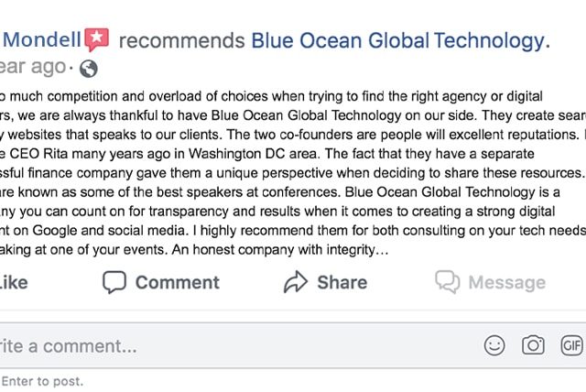The width and height of the screenshot is (586, 392).
Task: Click the Like button
Action: [14, 283]
